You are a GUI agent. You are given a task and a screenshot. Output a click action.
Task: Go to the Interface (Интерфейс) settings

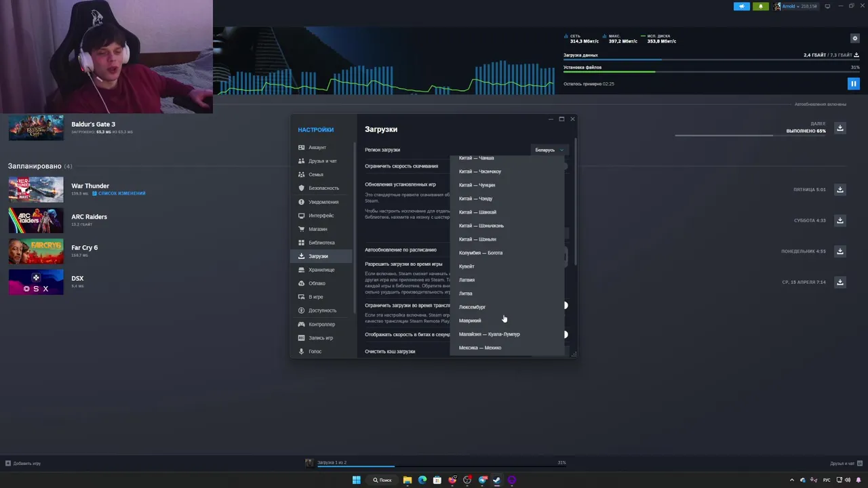321,216
